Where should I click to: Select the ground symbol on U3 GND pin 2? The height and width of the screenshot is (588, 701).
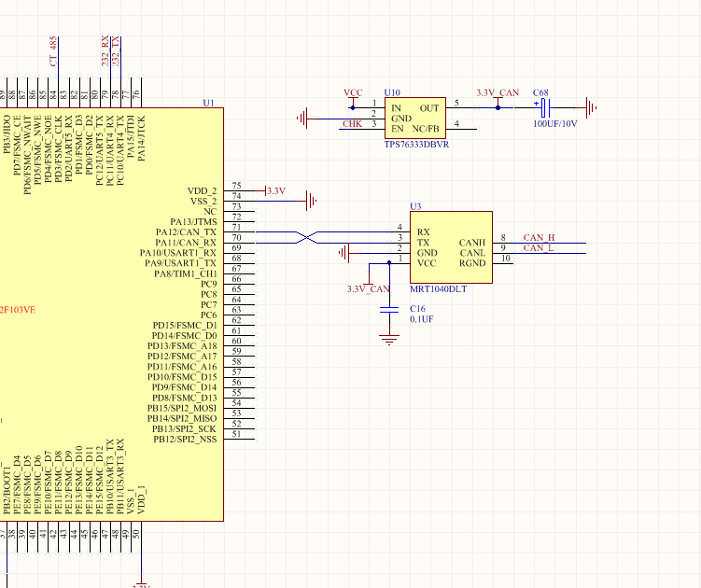coord(343,253)
